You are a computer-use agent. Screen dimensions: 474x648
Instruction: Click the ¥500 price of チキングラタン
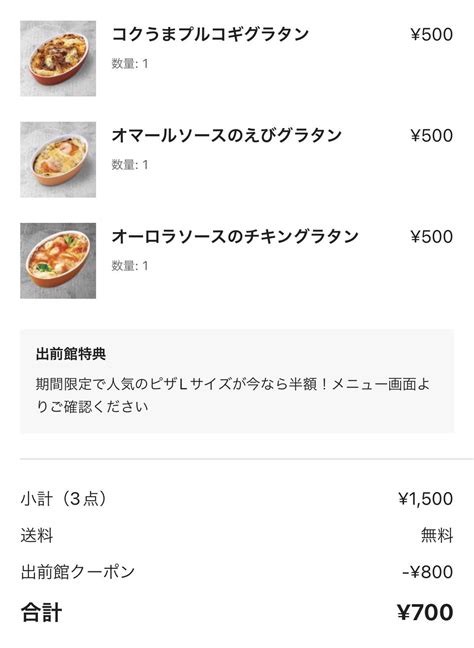(431, 237)
